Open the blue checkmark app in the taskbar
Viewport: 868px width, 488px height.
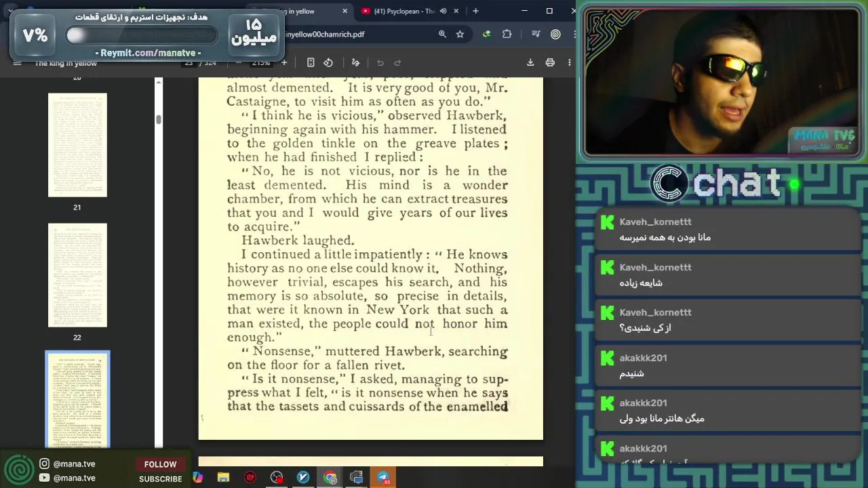tap(303, 478)
